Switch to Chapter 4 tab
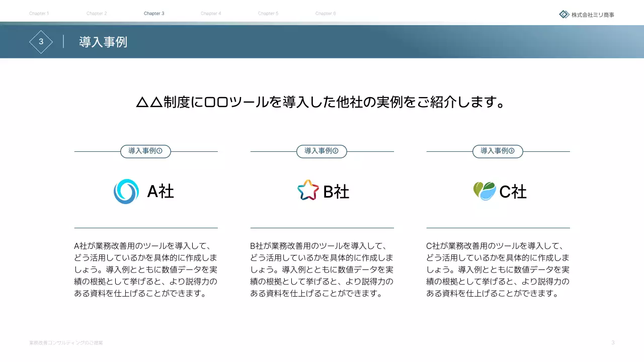 click(x=211, y=14)
